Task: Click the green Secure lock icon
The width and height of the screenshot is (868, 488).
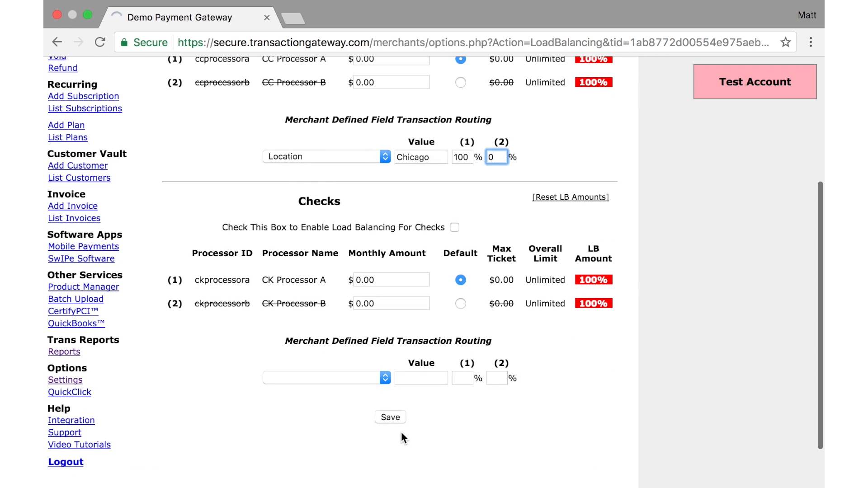Action: point(124,42)
